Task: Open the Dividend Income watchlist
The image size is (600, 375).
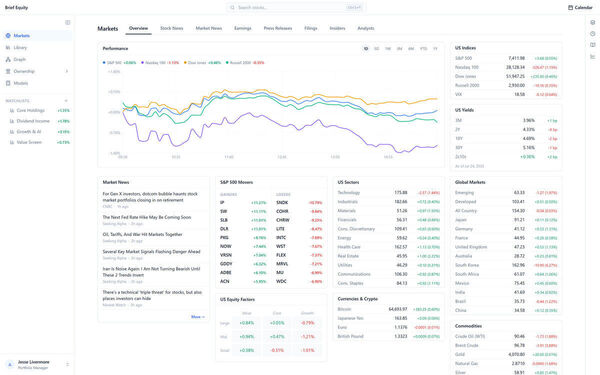Action: [38, 121]
